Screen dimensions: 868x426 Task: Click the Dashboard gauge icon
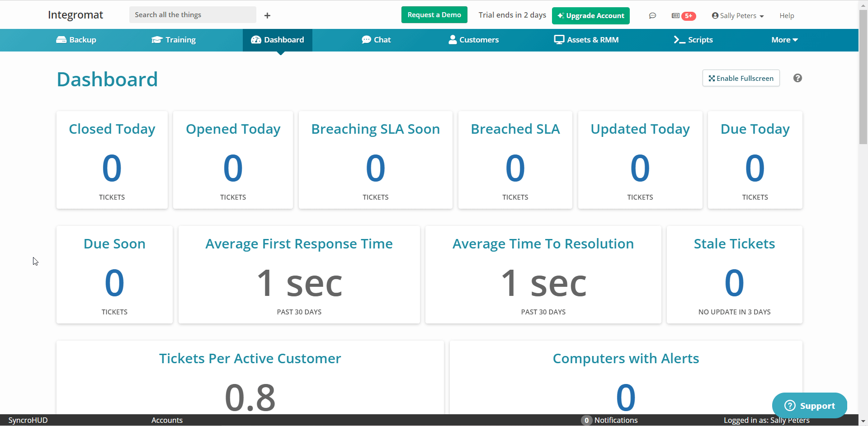coord(256,40)
